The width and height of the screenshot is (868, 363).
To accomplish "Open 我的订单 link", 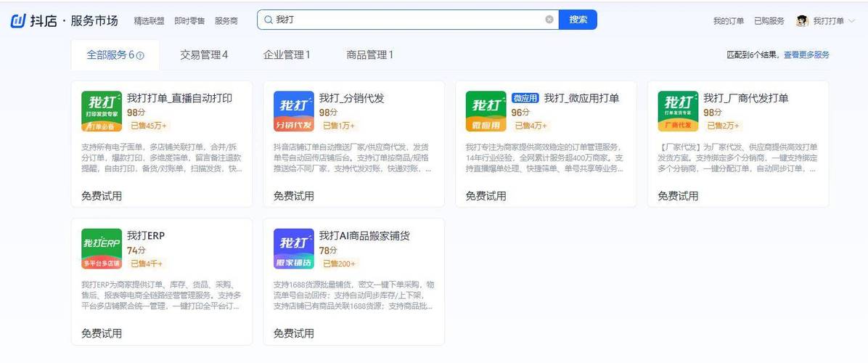I will 728,21.
